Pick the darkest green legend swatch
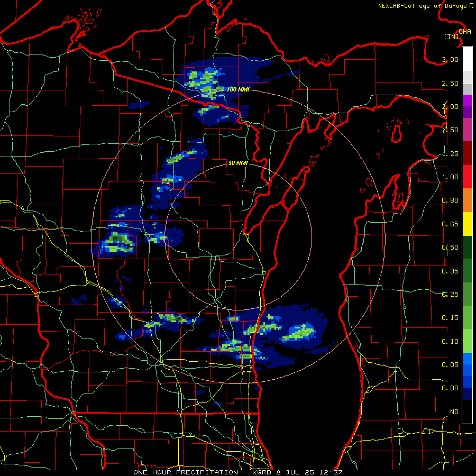Image resolution: width=476 pixels, height=476 pixels. (x=467, y=248)
